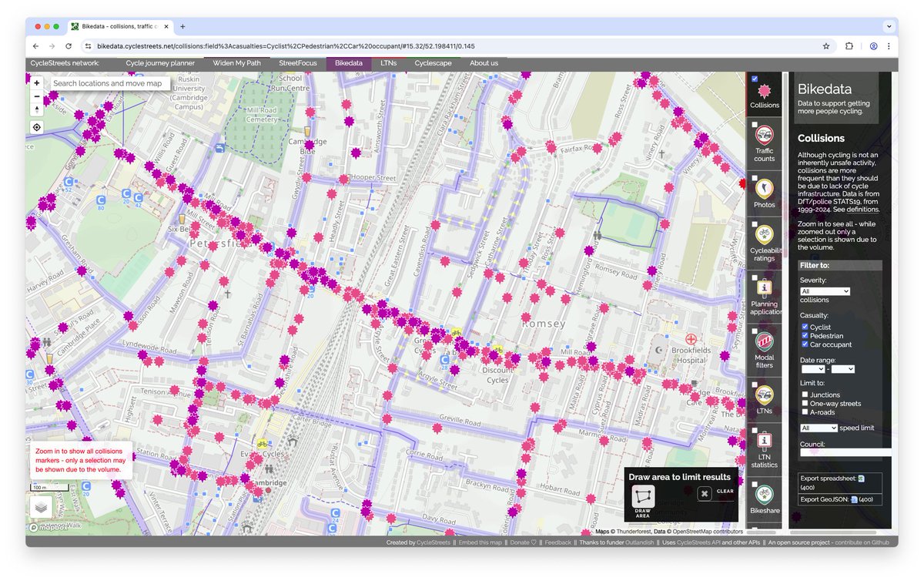Download spreadsheet via export CSV icon

pos(861,479)
